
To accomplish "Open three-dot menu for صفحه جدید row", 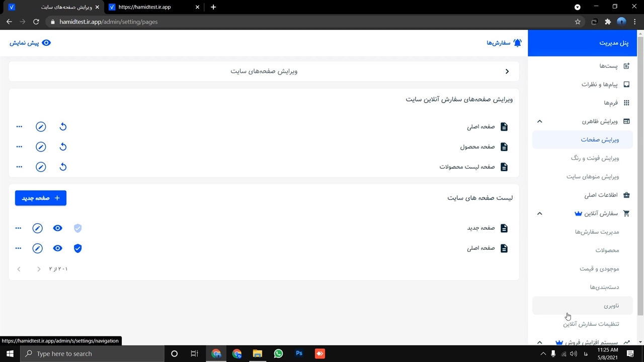I will 19,228.
